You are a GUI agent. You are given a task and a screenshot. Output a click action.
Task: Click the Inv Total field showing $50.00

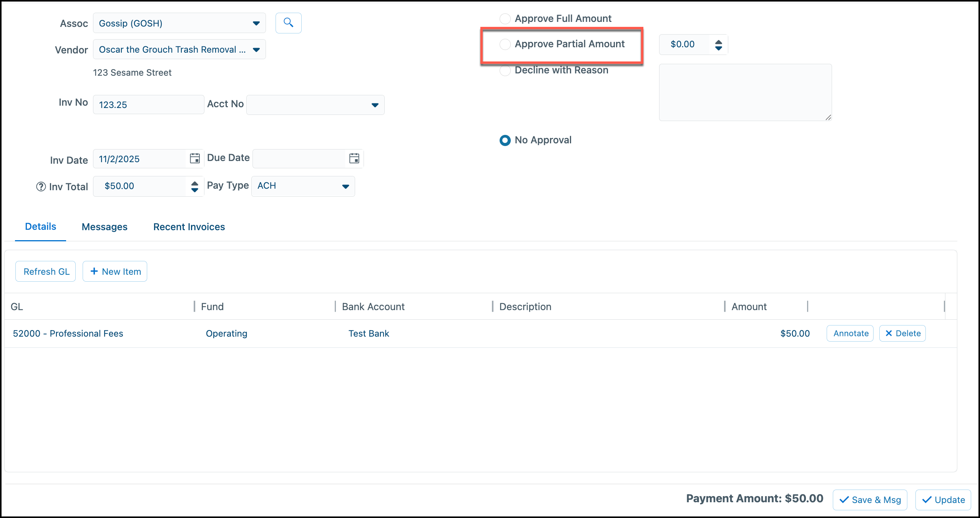click(x=140, y=186)
